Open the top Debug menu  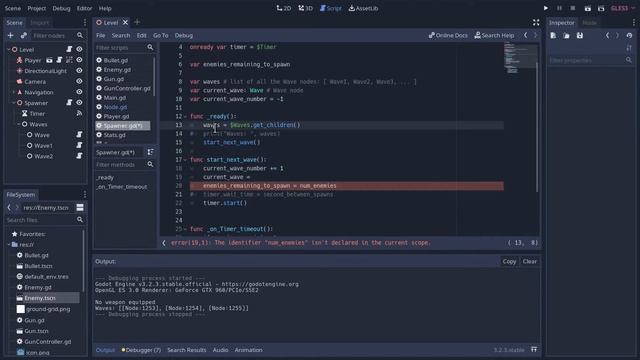click(61, 8)
